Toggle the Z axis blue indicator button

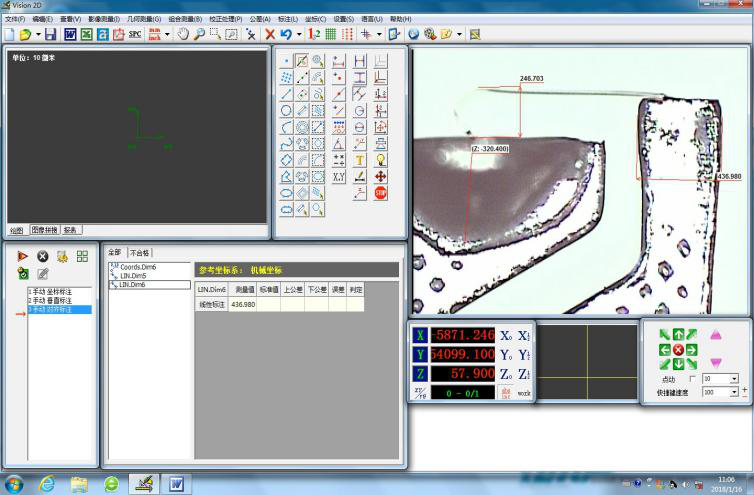tap(419, 373)
